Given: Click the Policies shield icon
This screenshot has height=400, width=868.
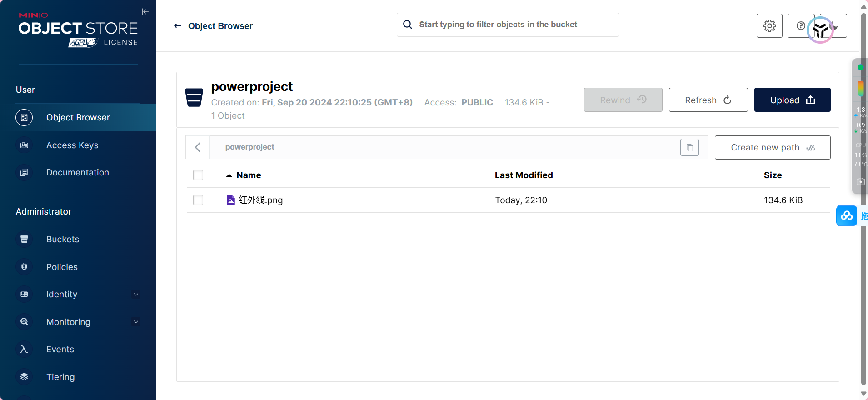Looking at the screenshot, I should click(x=24, y=267).
